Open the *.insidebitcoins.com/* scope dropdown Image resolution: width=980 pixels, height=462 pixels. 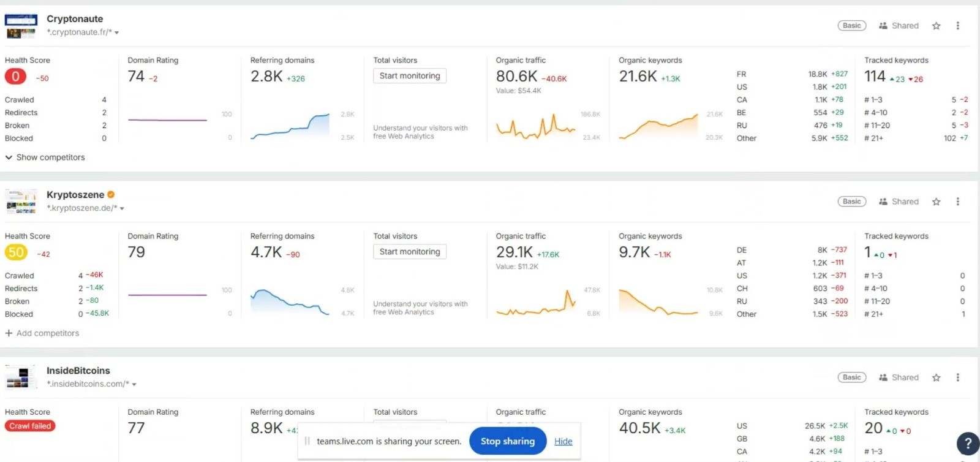point(91,384)
